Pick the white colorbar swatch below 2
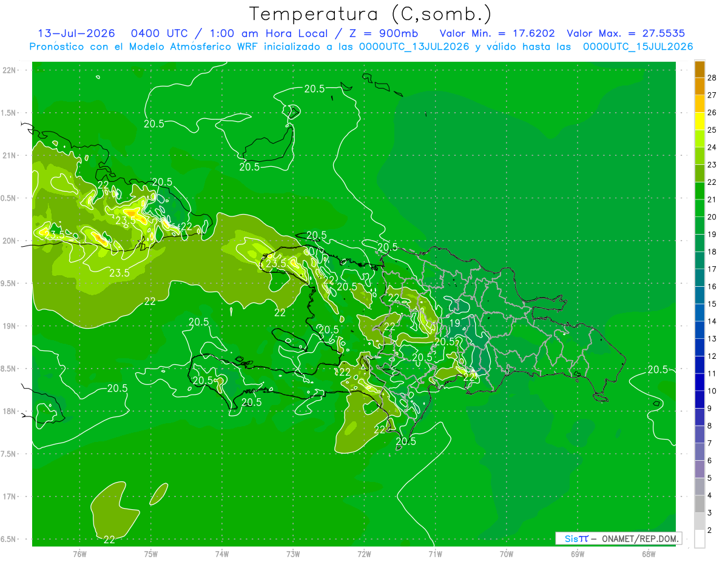728x562 pixels. 699,539
